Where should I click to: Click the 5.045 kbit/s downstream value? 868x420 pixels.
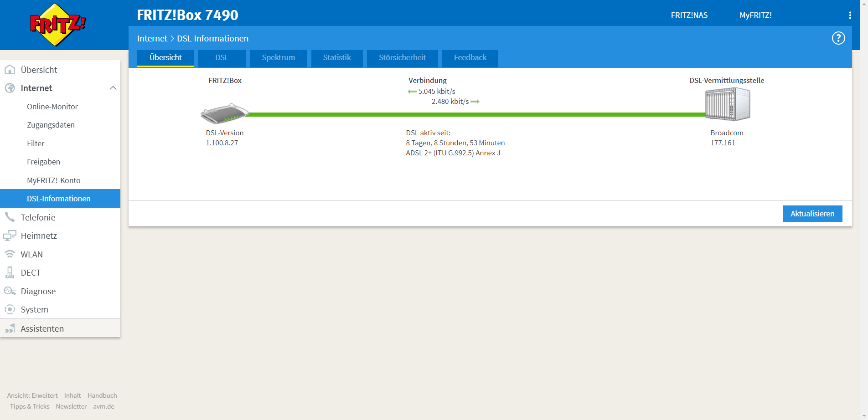coord(436,92)
